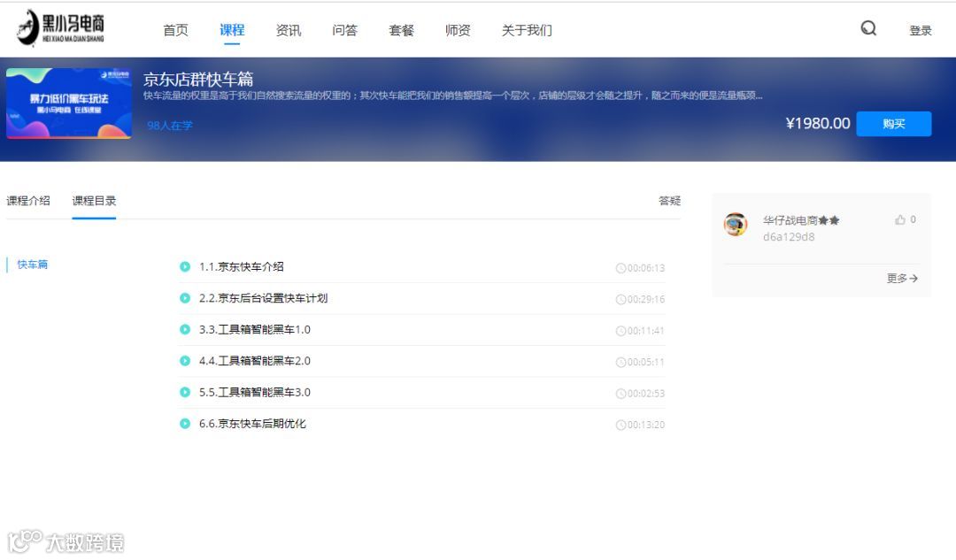Open the 答疑 tab
The image size is (956, 560).
(669, 201)
